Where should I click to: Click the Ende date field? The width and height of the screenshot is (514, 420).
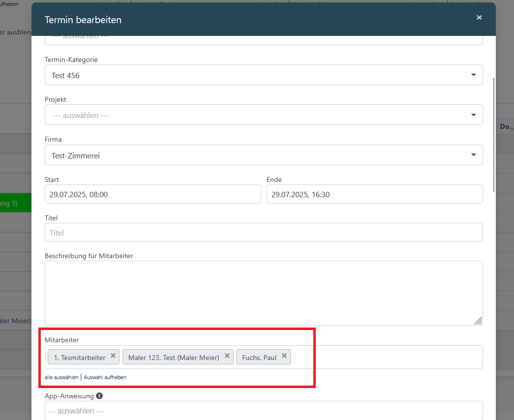[374, 194]
